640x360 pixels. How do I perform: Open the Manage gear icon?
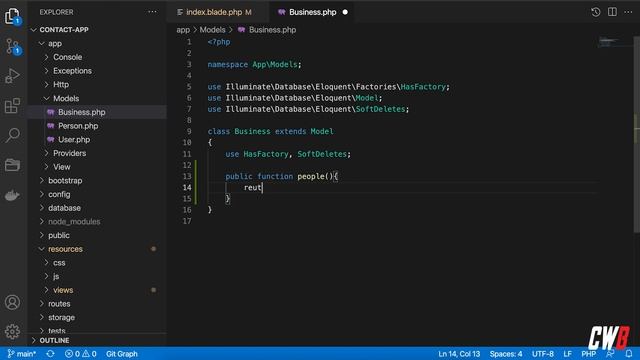(x=12, y=331)
